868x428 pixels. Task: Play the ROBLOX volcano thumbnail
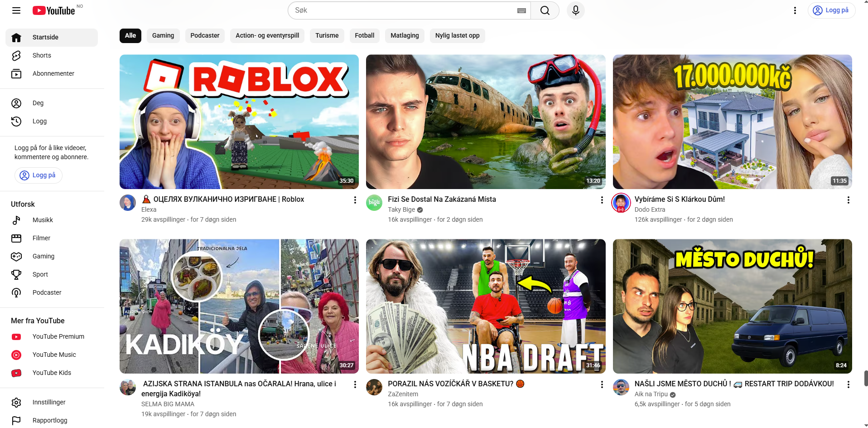[239, 122]
